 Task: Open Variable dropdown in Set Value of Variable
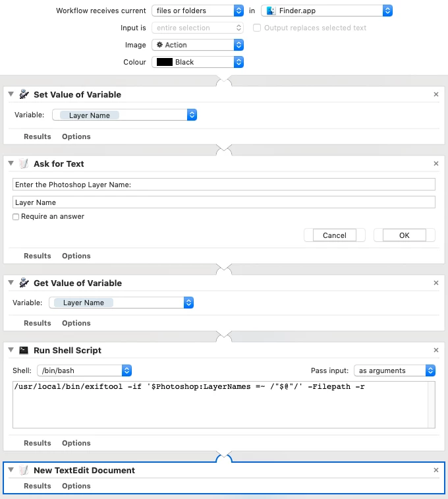[125, 115]
